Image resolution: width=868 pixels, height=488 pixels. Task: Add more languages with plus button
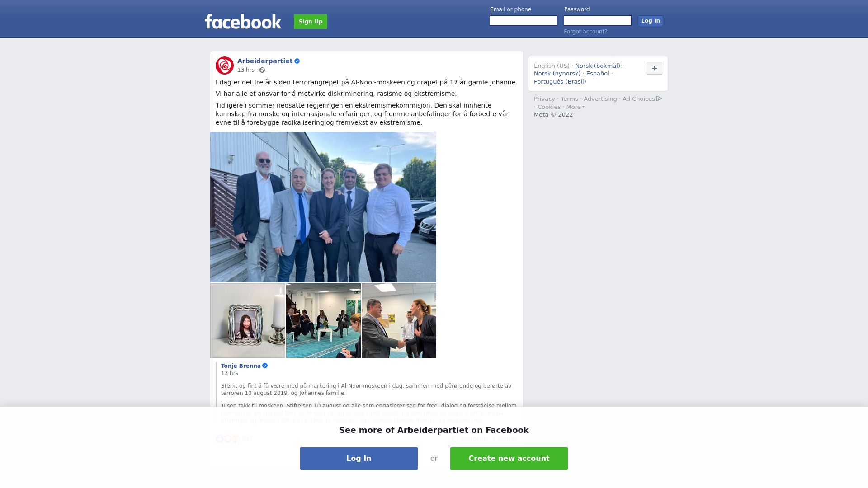[x=655, y=68]
